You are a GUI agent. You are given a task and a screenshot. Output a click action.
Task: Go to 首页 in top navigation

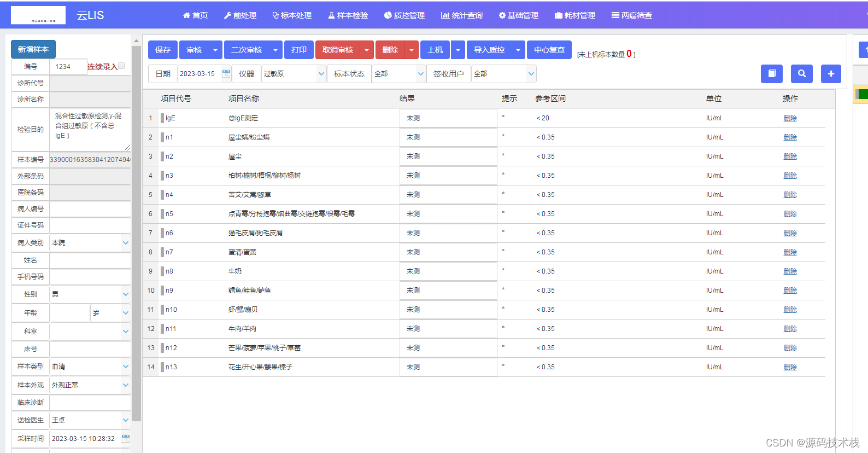click(195, 15)
